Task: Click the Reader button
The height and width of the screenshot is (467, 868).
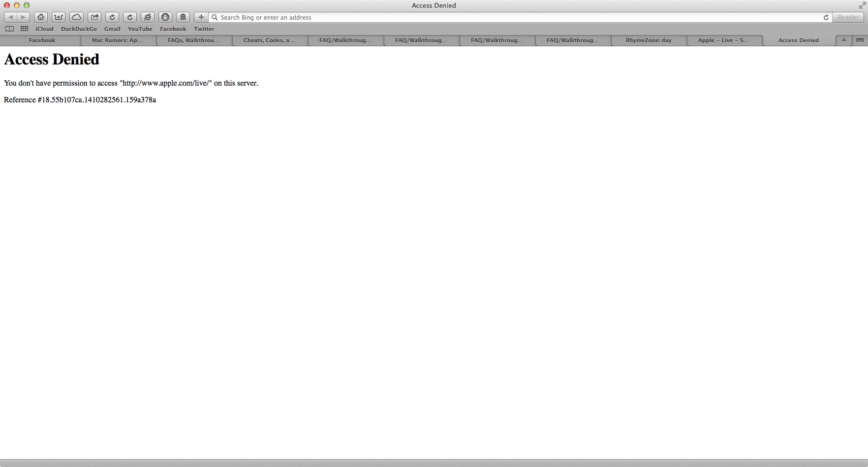Action: [x=848, y=17]
